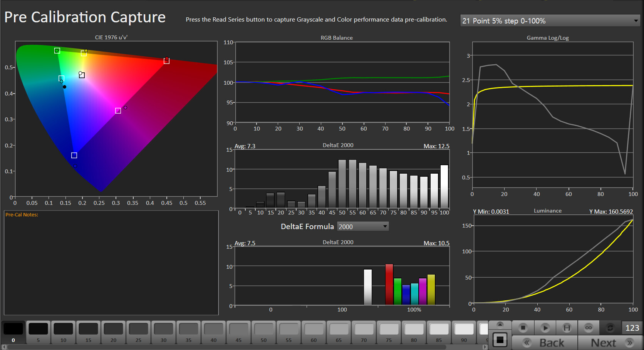Click the swatch strip right scroll arrow
Image resolution: width=644 pixels, height=350 pixels.
pyautogui.click(x=485, y=347)
